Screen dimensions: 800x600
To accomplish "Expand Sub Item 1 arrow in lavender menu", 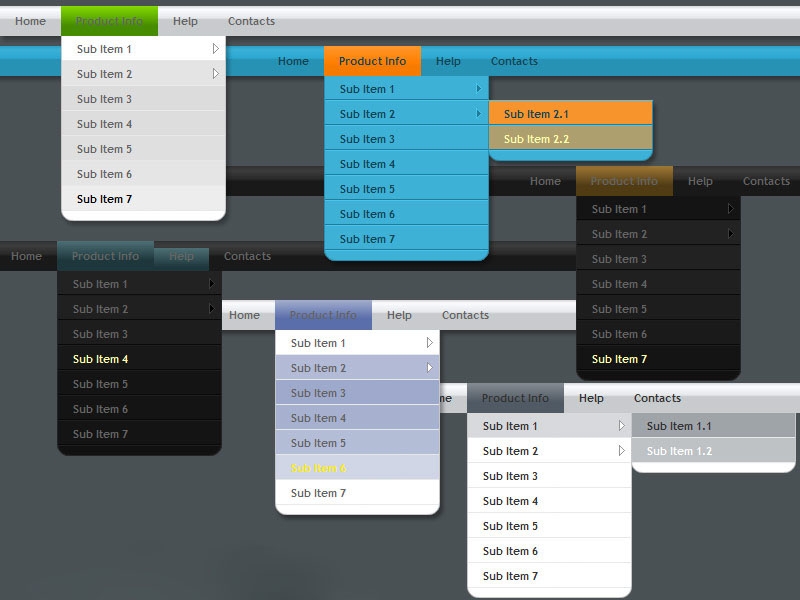I will point(430,343).
